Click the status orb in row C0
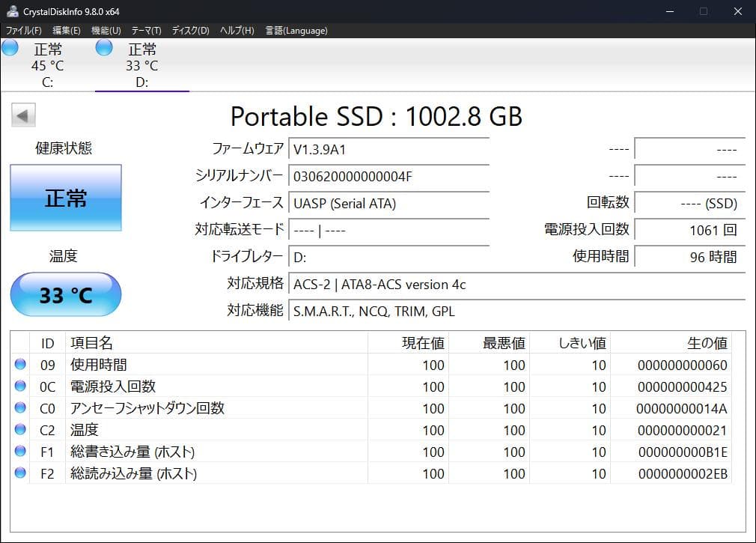The height and width of the screenshot is (543, 756). coord(20,407)
